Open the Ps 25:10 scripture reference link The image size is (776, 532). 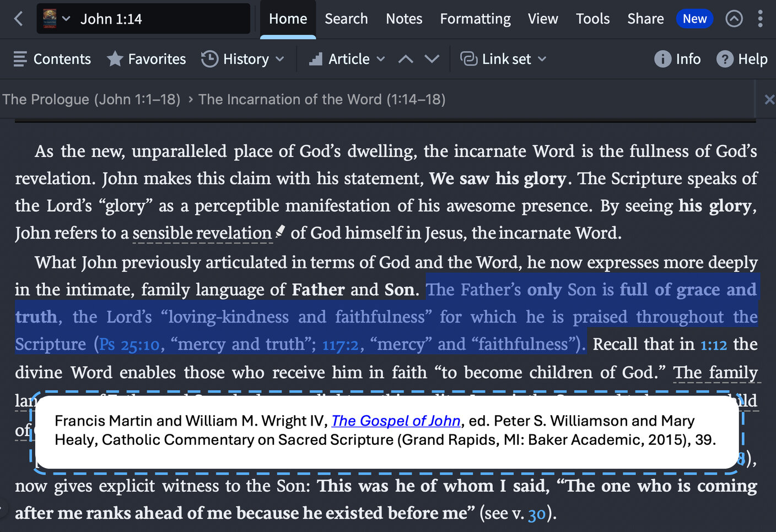(130, 345)
